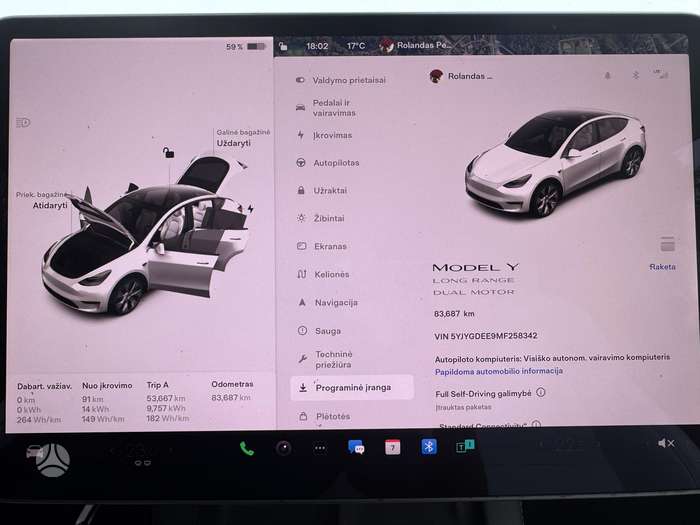
Task: Open Įkrovimas charging settings
Action: [324, 135]
